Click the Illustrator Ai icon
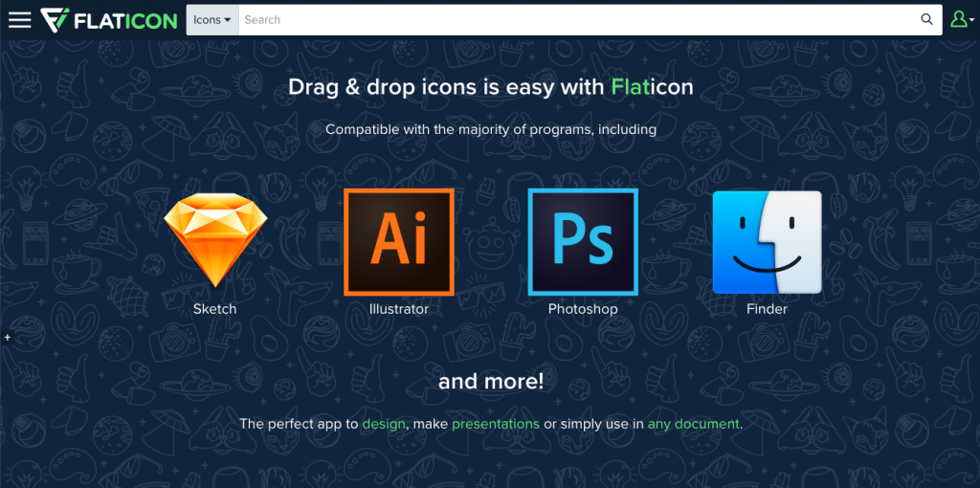 click(x=399, y=242)
